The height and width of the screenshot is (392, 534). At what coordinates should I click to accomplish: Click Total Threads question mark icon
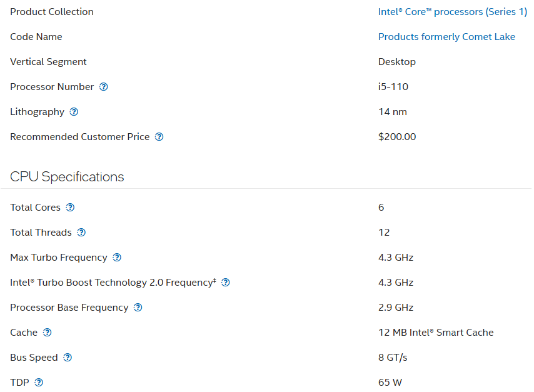click(81, 233)
